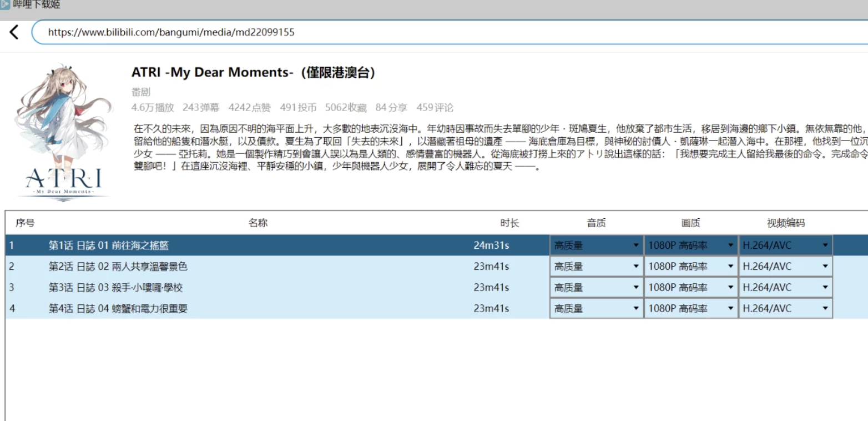Open audio quality dropdown for episode 1
This screenshot has width=868, height=421.
click(597, 245)
